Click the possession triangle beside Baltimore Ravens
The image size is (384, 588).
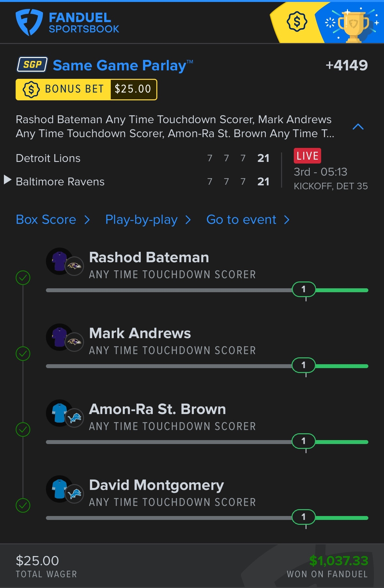[x=7, y=179]
